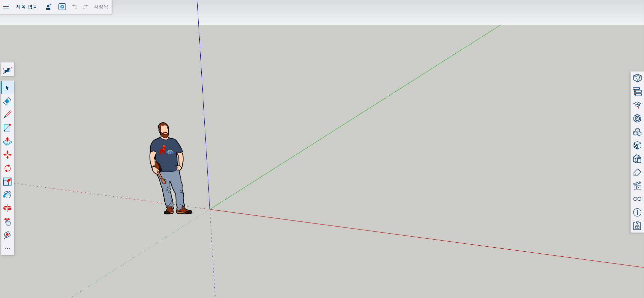This screenshot has height=298, width=644.
Task: Open the add collaborator person icon
Action: pos(48,7)
